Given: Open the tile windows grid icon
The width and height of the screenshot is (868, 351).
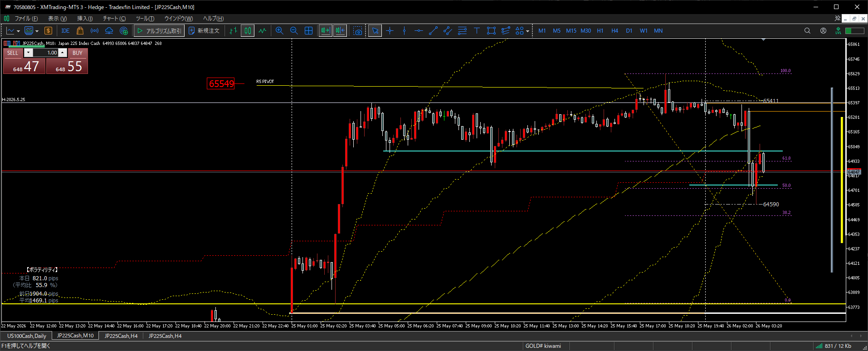Looking at the screenshot, I should (309, 31).
